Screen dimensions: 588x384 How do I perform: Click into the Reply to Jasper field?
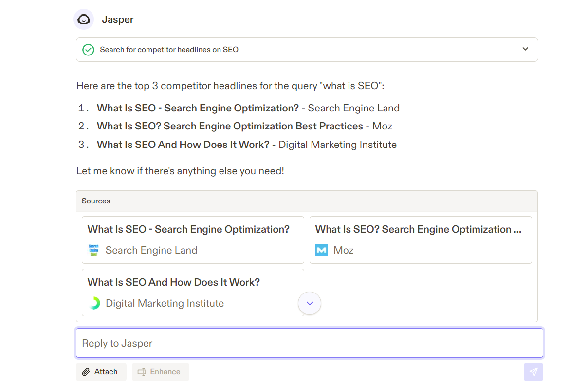[310, 343]
